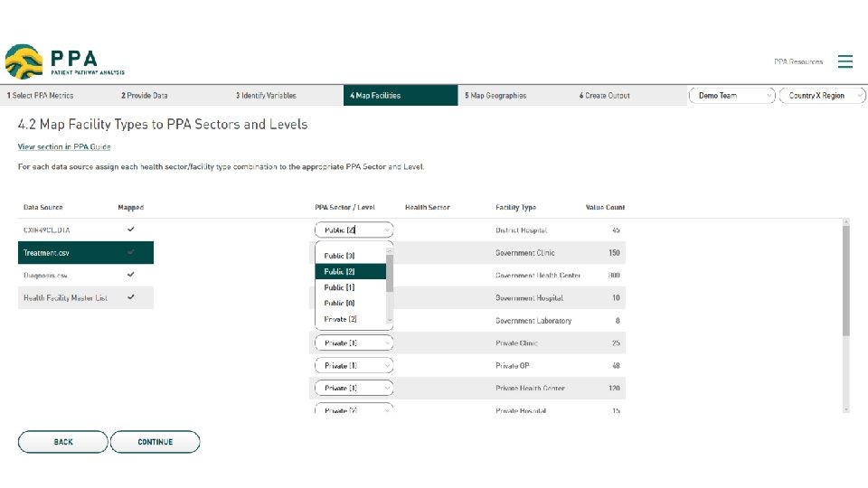Click the PPA logo
Viewport: 868px width, 488px height.
click(x=65, y=61)
